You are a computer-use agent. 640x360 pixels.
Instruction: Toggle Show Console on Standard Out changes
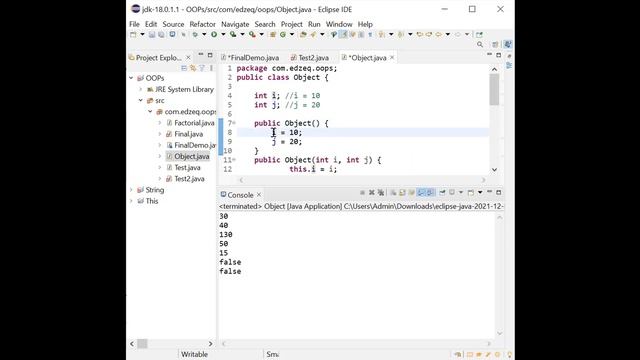421,192
